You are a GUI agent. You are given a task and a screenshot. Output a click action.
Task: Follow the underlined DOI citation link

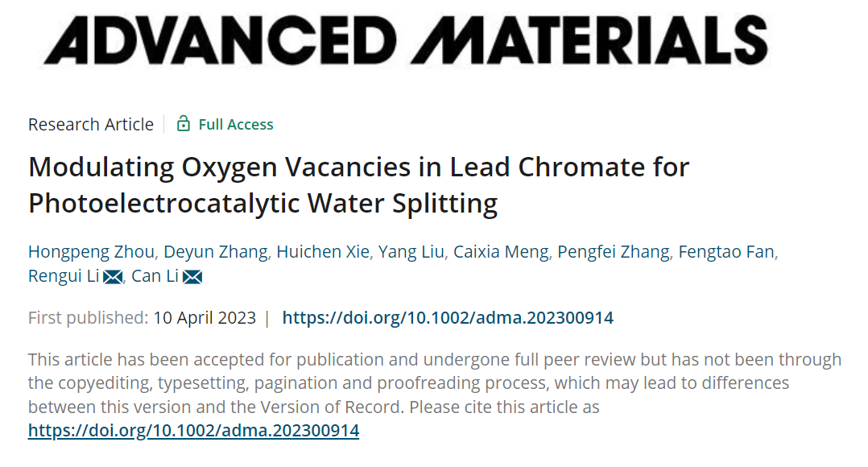(x=194, y=431)
